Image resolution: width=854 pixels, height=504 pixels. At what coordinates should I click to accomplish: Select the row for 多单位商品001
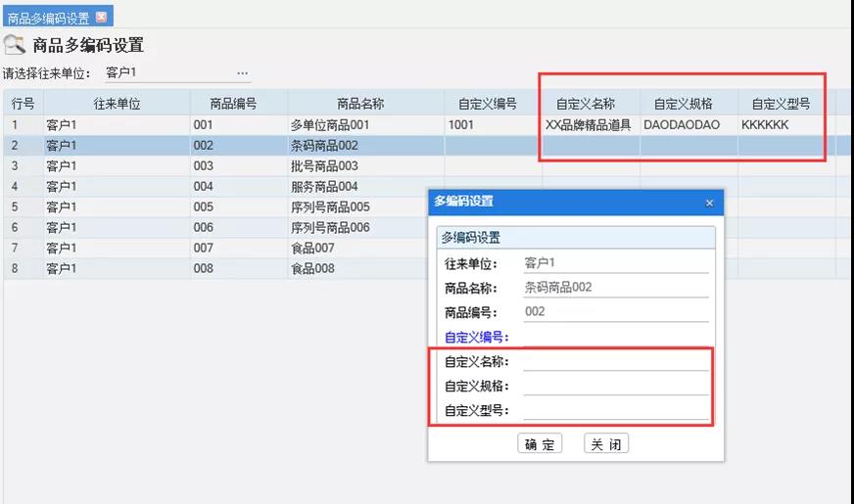329,125
